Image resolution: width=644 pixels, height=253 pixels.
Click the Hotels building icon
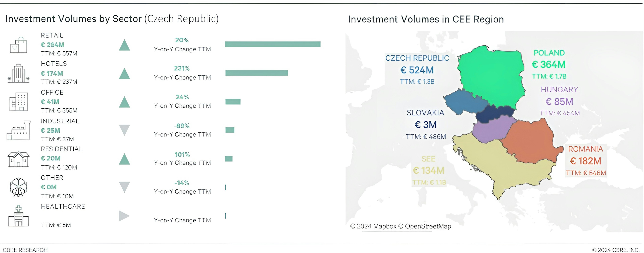[x=18, y=73]
